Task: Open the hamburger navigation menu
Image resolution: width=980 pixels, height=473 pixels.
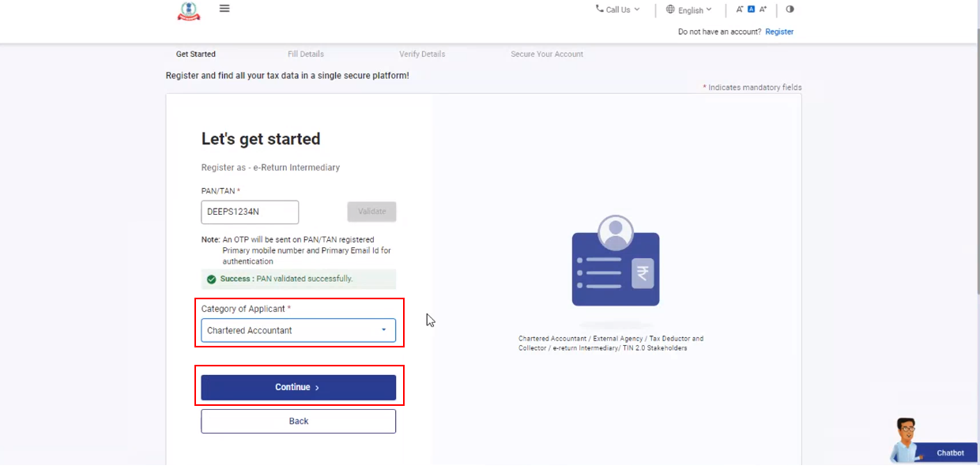Action: (x=224, y=9)
